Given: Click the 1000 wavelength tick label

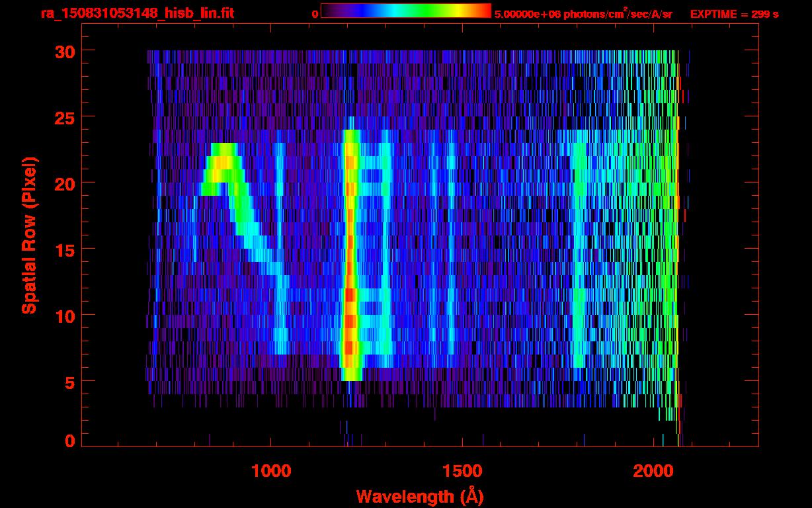Looking at the screenshot, I should 271,471.
